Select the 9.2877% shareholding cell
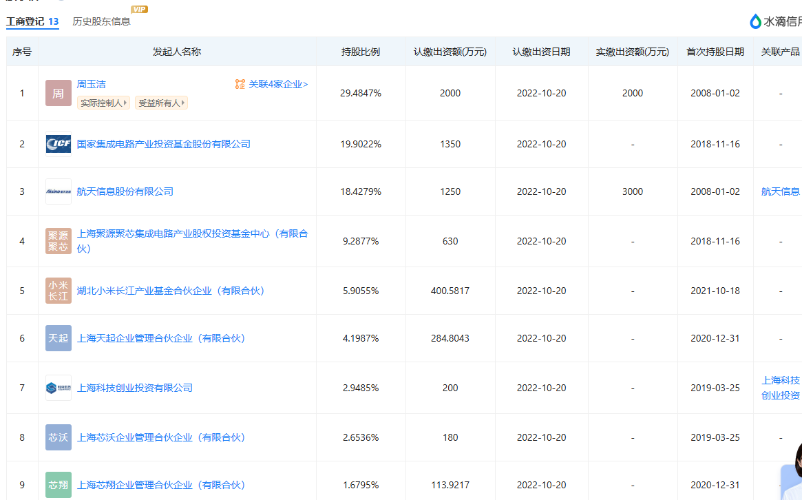This screenshot has width=802, height=500. [361, 241]
